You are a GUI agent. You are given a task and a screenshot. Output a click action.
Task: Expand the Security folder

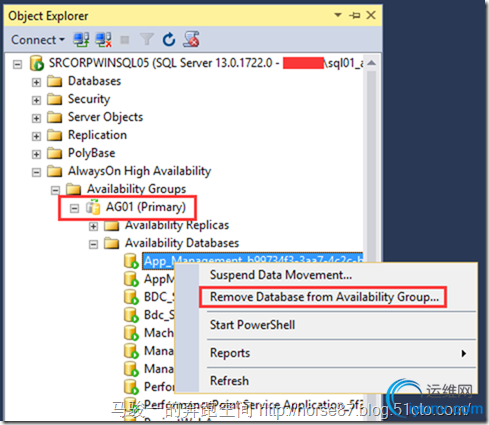tap(36, 100)
